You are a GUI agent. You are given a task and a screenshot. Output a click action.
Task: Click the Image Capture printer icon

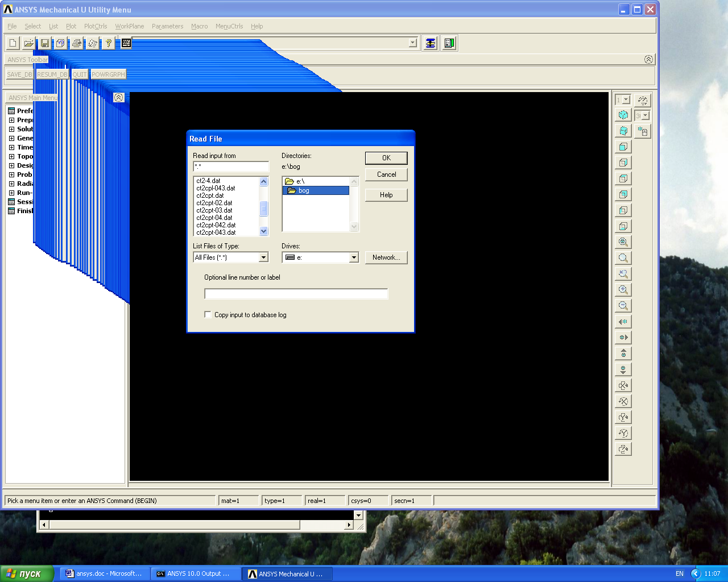[76, 43]
